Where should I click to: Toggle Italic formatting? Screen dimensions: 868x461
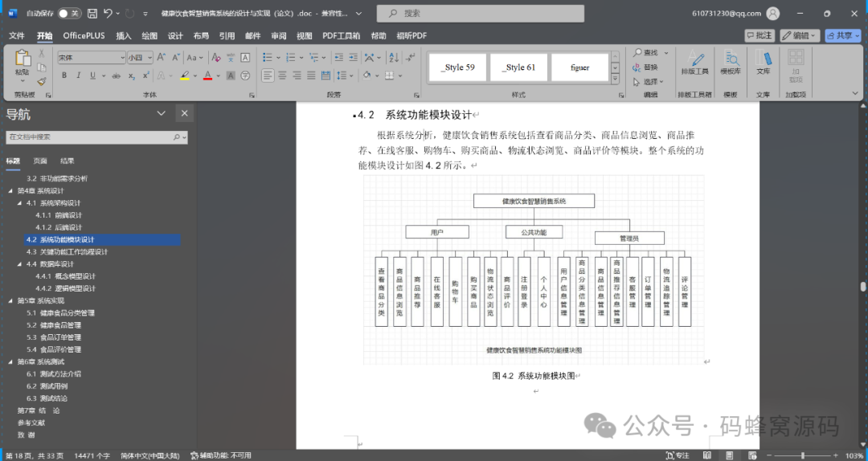pyautogui.click(x=79, y=75)
